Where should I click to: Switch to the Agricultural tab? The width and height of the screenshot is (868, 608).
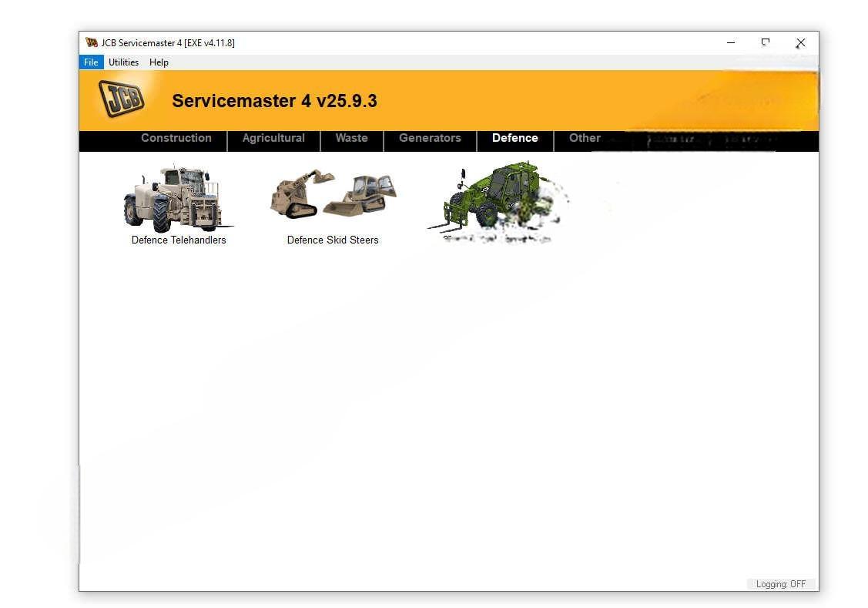point(273,139)
